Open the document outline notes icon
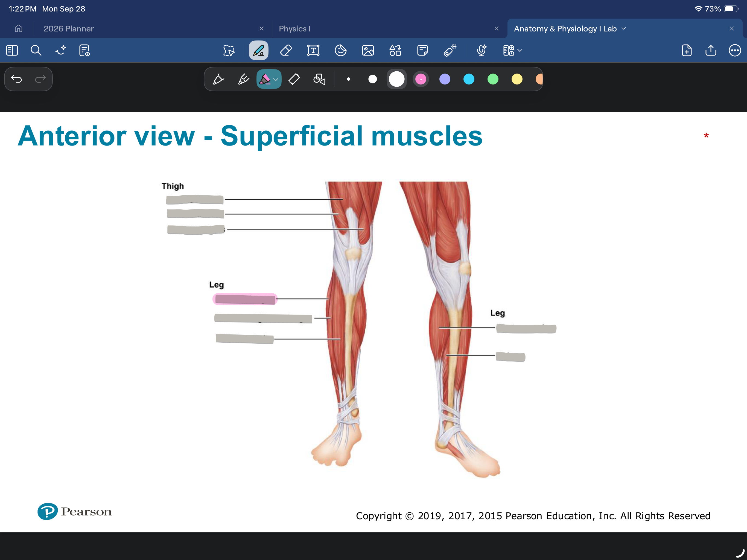This screenshot has width=747, height=560. [x=84, y=51]
